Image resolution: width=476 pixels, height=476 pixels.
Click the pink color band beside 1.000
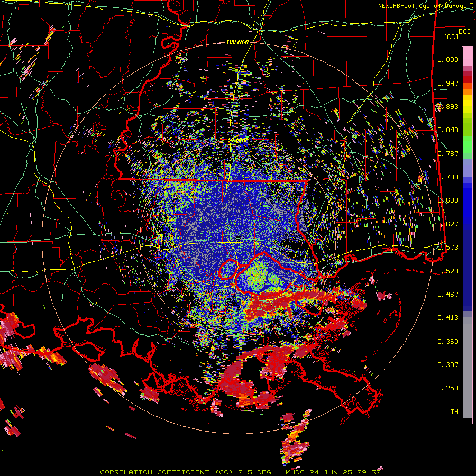pos(467,57)
